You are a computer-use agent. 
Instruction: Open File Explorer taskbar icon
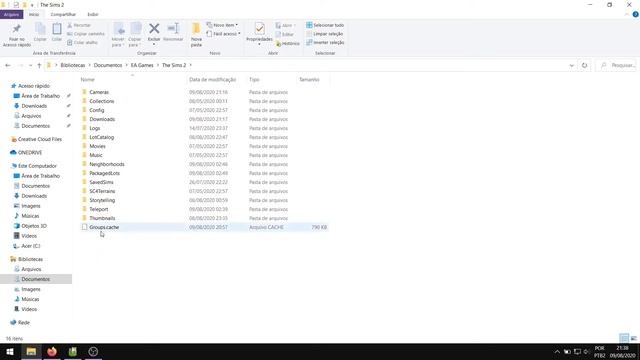[31, 351]
